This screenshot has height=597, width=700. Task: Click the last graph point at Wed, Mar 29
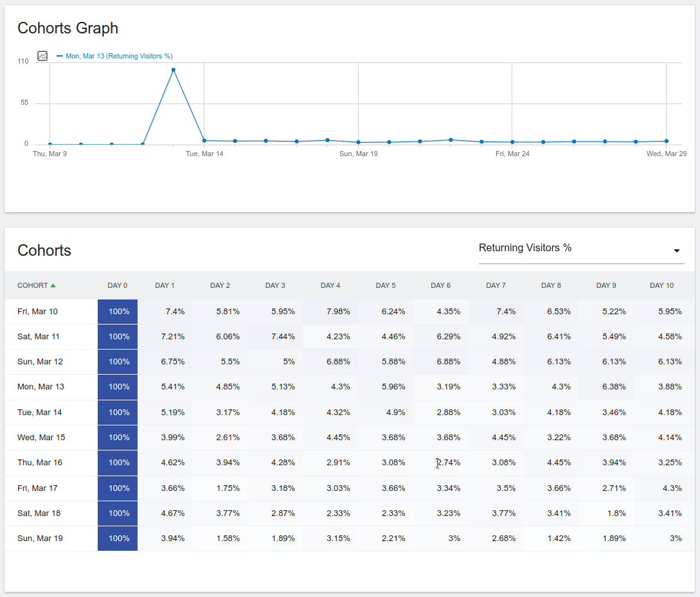(x=666, y=141)
